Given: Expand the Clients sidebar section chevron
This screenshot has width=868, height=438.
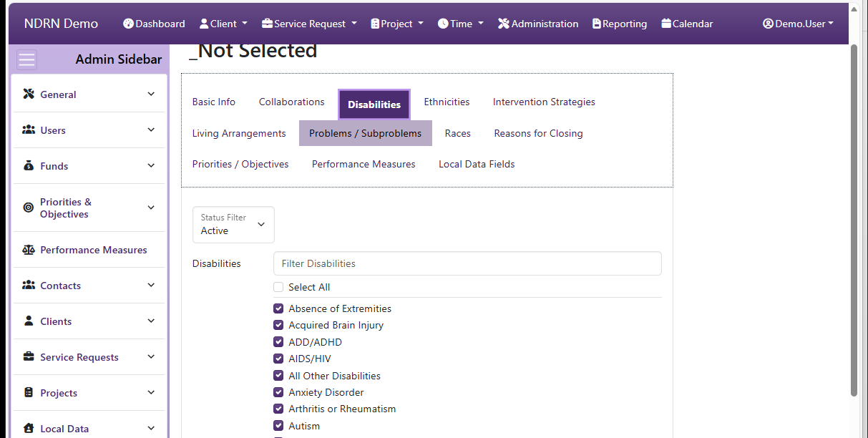Looking at the screenshot, I should (151, 321).
